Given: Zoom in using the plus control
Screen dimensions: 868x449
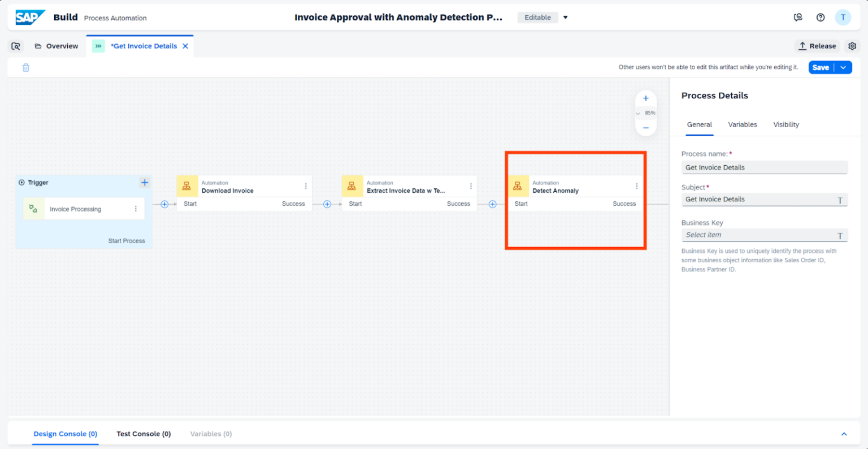Looking at the screenshot, I should tap(645, 98).
